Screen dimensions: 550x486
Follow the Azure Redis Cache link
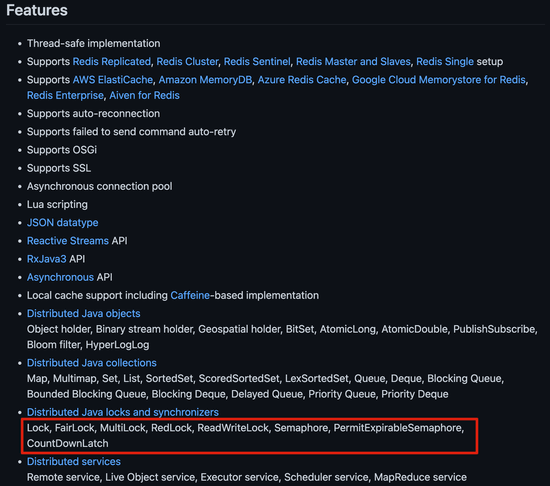pyautogui.click(x=302, y=80)
